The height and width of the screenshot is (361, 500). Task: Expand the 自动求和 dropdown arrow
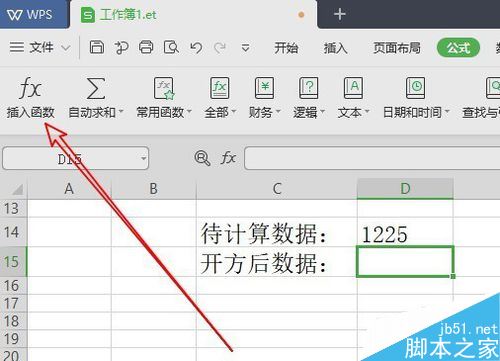(x=121, y=111)
